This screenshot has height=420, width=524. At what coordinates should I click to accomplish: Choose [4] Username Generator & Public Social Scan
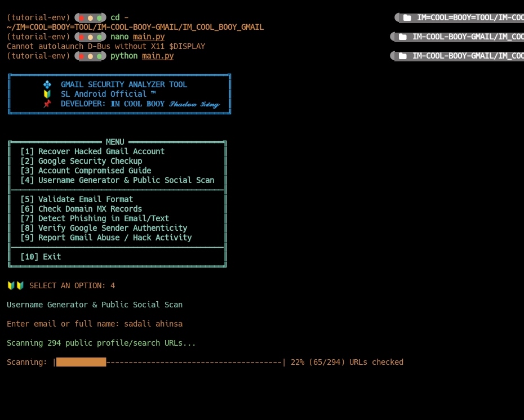117,180
